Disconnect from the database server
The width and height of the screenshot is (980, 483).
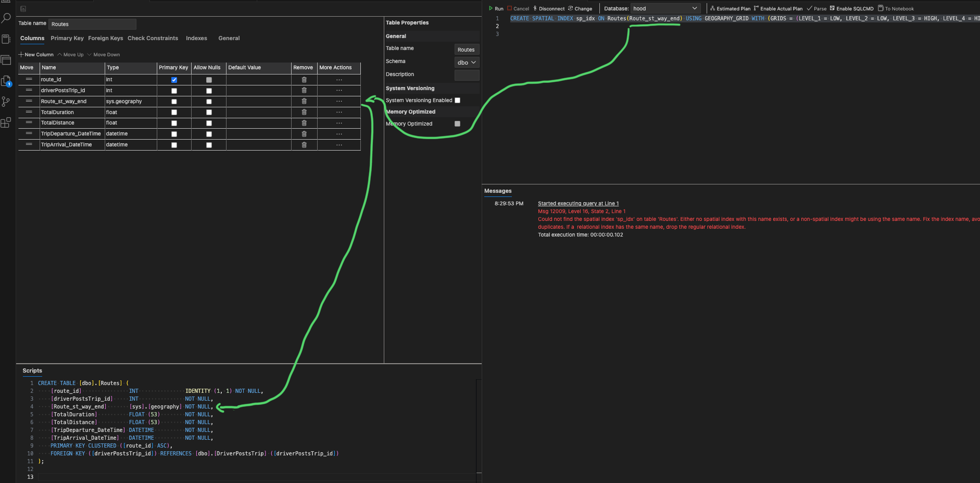click(x=549, y=8)
